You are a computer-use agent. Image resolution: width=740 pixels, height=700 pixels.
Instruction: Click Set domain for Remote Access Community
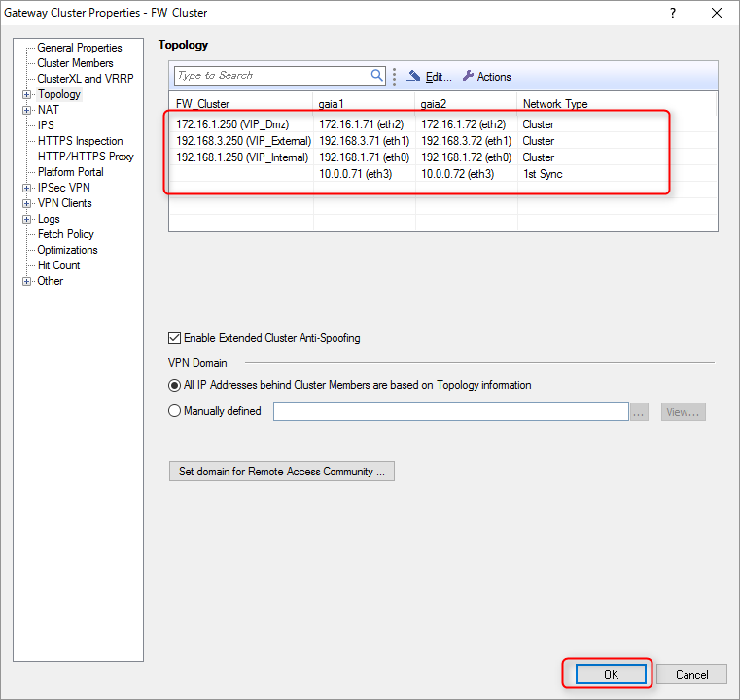click(282, 472)
